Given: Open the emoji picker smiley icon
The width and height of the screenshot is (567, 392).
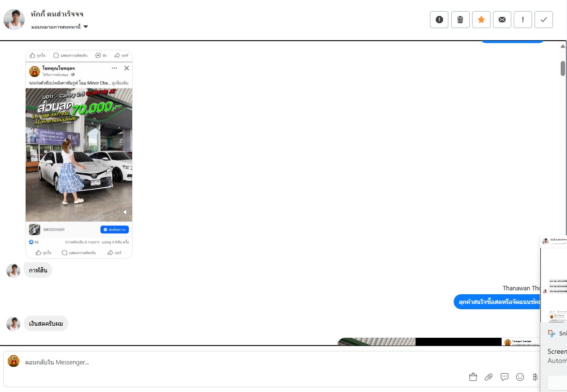Looking at the screenshot, I should click(x=520, y=377).
